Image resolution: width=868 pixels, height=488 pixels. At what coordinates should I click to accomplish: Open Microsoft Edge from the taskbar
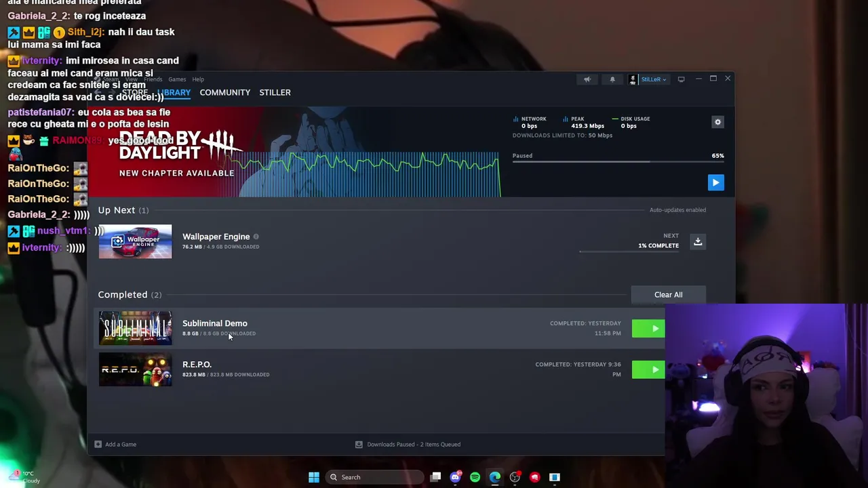tap(495, 477)
